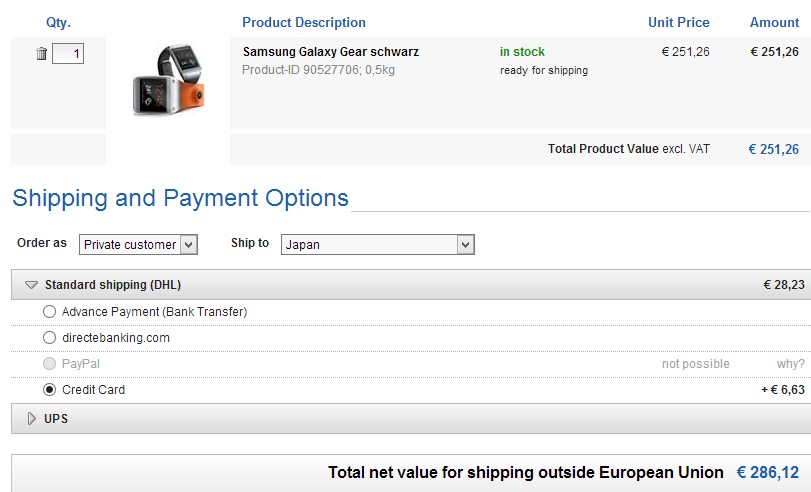This screenshot has width=811, height=492.
Task: Click the UPS section header label
Action: tap(56, 419)
